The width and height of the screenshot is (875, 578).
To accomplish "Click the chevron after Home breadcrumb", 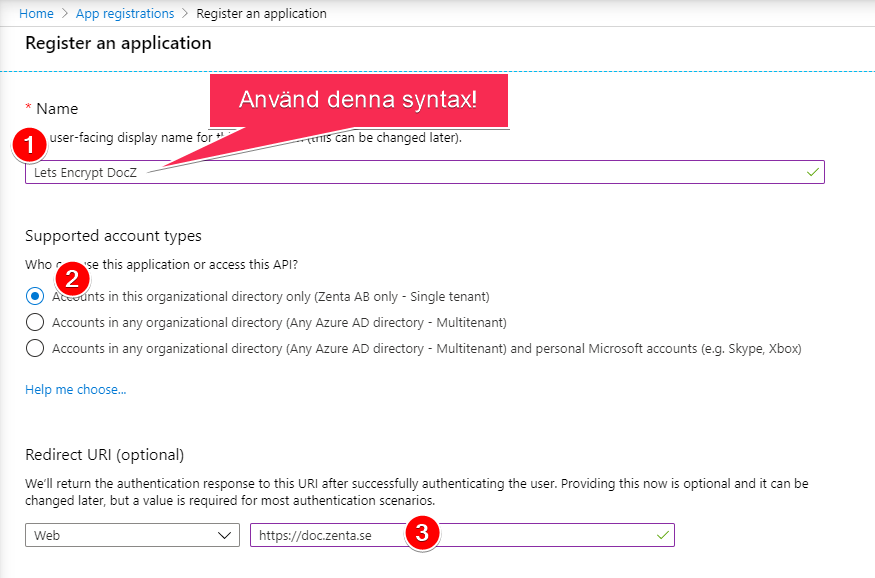I will [66, 13].
